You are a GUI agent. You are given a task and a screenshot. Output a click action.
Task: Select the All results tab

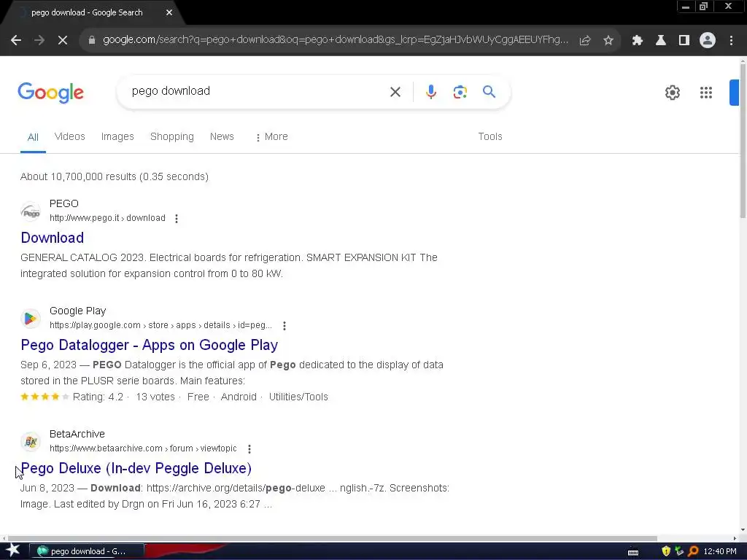(x=33, y=138)
